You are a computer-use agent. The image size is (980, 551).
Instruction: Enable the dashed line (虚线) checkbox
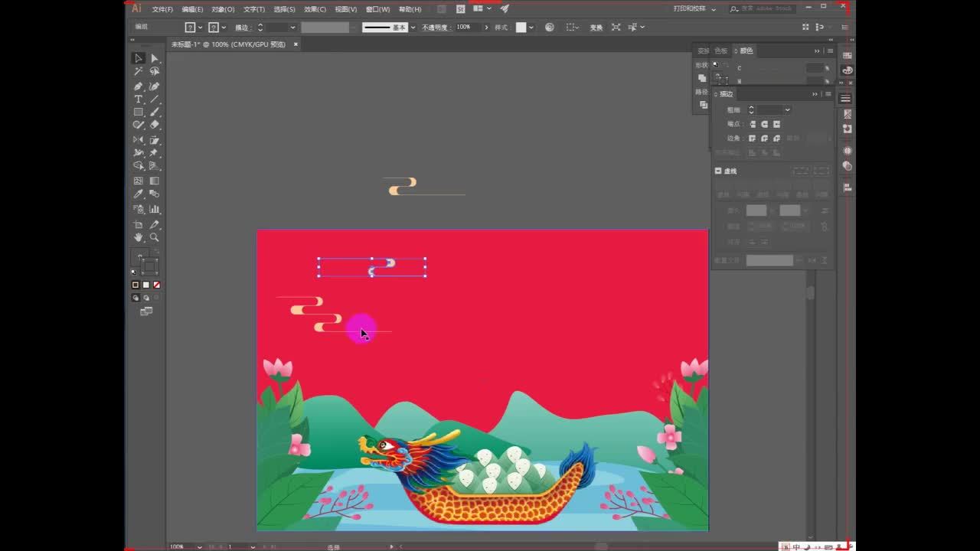pyautogui.click(x=718, y=171)
